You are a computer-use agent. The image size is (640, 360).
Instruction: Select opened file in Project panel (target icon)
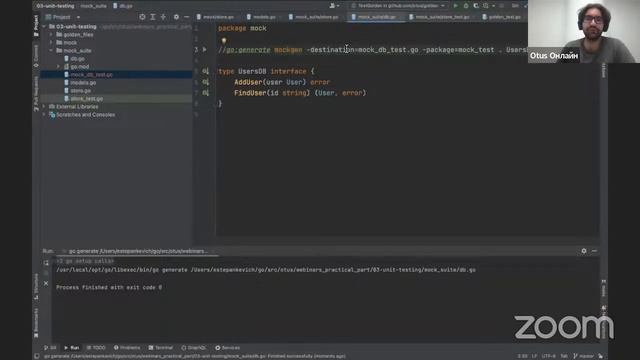142,17
